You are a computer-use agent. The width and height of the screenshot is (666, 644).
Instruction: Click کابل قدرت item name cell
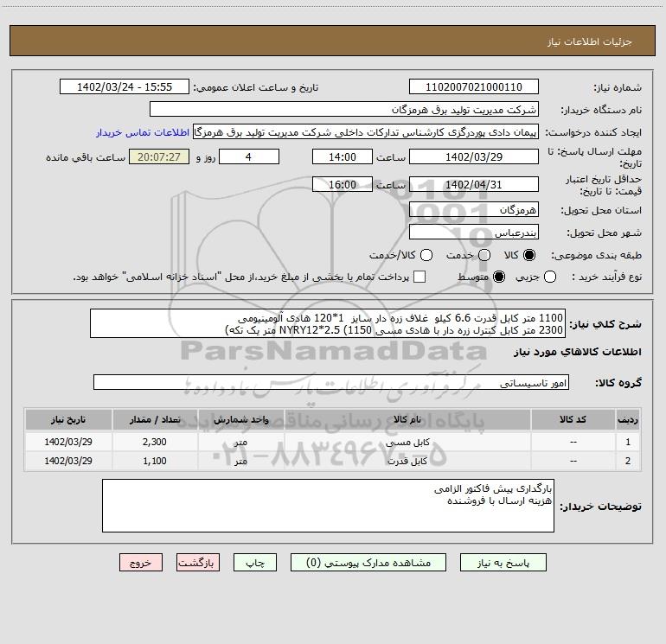(x=407, y=461)
